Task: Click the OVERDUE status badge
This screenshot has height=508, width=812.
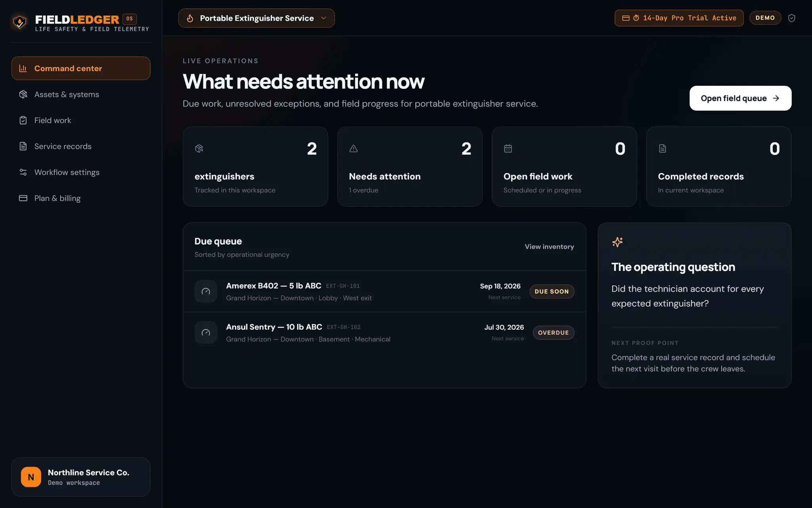Action: (x=553, y=333)
